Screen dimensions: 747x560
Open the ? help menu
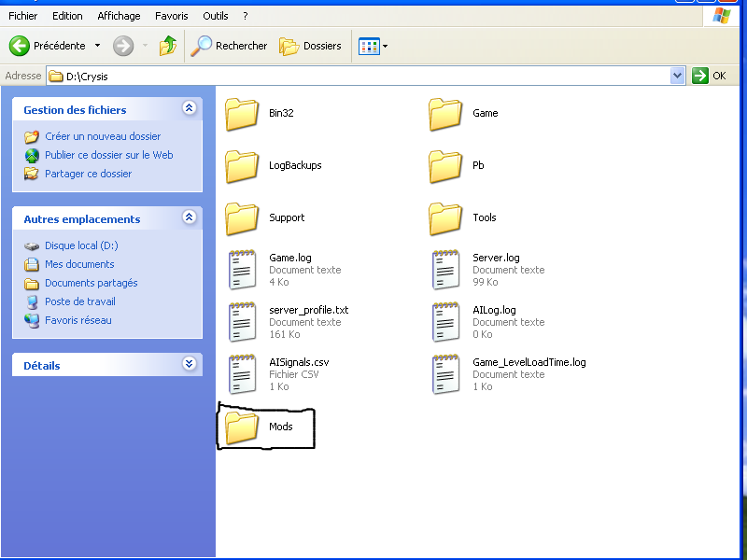click(246, 16)
